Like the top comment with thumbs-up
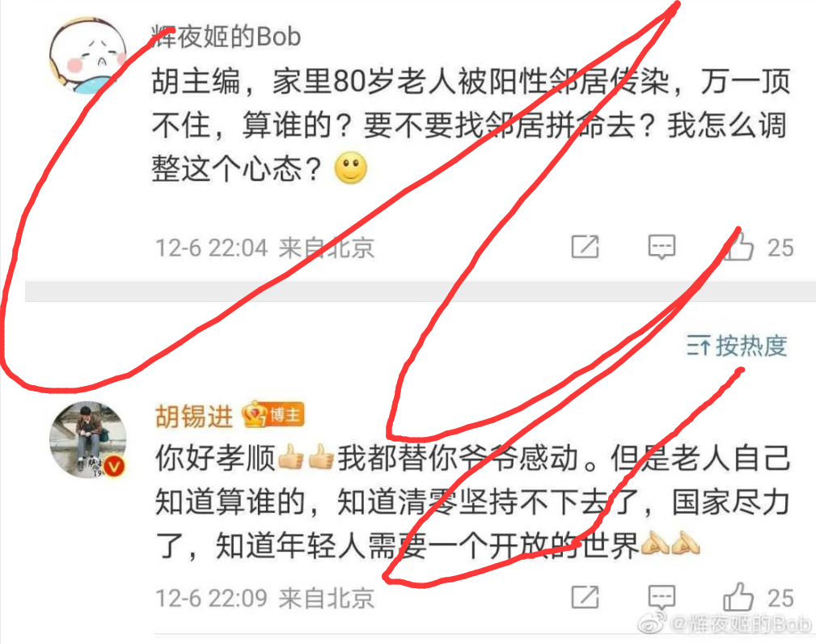This screenshot has width=816, height=644. click(x=738, y=245)
